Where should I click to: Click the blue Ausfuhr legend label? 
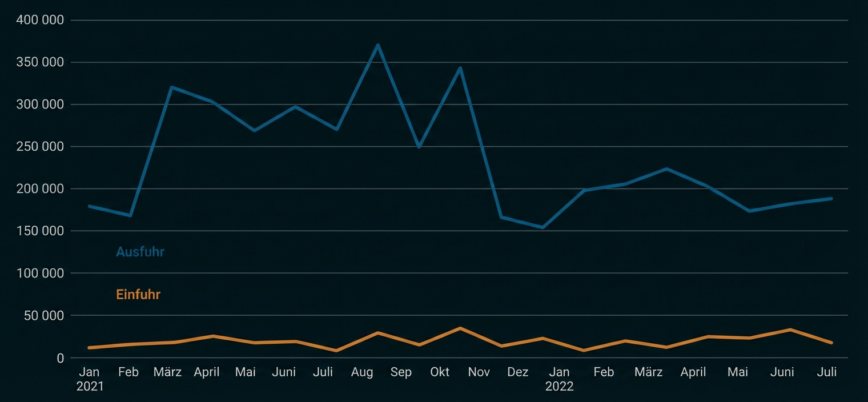(x=140, y=252)
